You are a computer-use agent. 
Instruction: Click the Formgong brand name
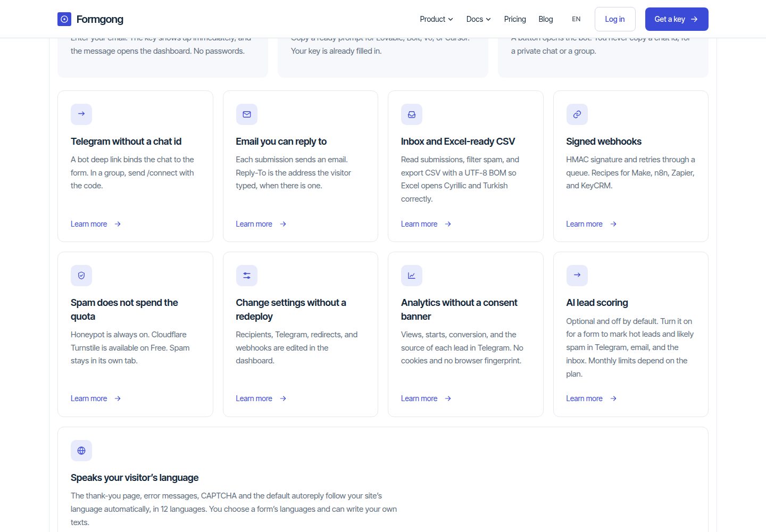100,19
